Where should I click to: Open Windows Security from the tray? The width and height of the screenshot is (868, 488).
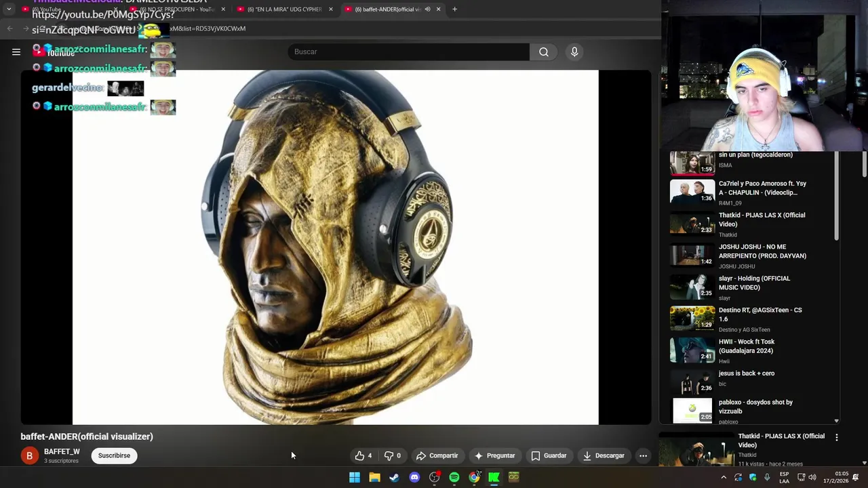tap(753, 477)
